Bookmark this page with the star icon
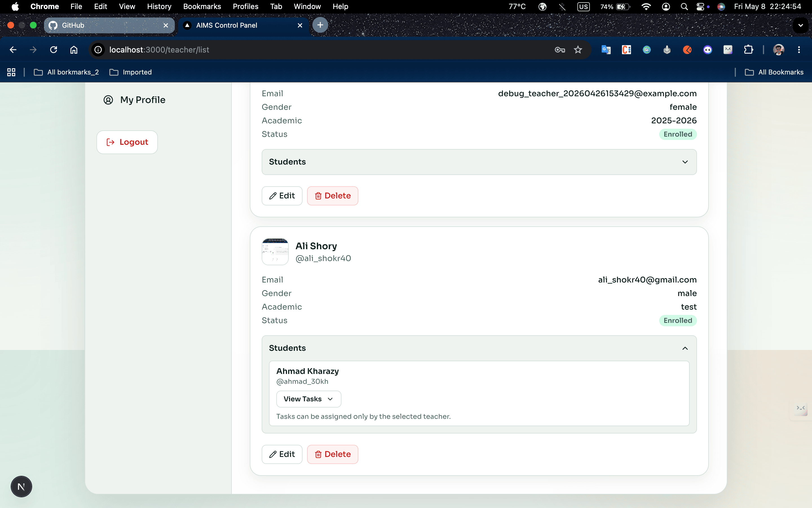 click(x=578, y=50)
